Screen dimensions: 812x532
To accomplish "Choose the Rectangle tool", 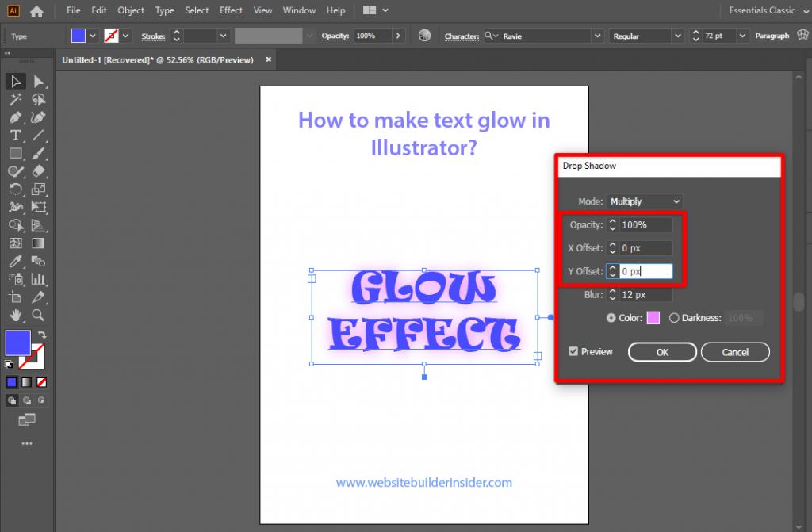I will [16, 153].
